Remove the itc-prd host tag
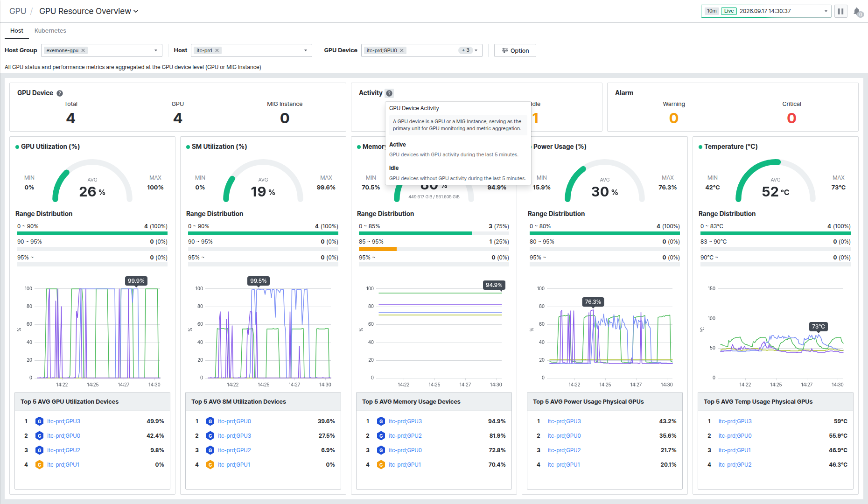 (x=217, y=50)
